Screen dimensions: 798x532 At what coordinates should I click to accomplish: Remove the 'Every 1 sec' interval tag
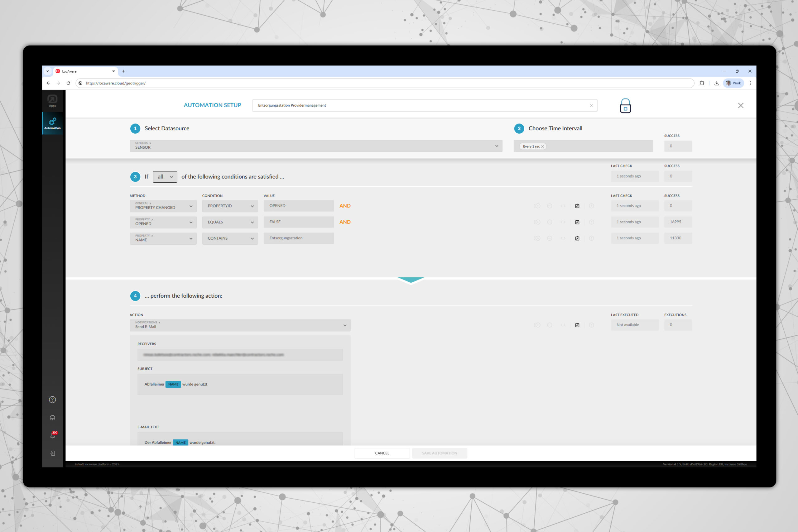click(x=542, y=146)
